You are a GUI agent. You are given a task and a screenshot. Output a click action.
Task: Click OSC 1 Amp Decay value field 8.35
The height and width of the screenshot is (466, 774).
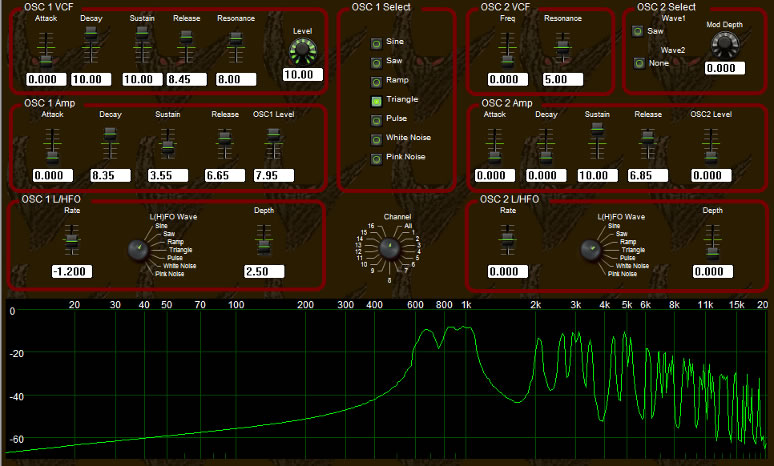click(x=111, y=175)
